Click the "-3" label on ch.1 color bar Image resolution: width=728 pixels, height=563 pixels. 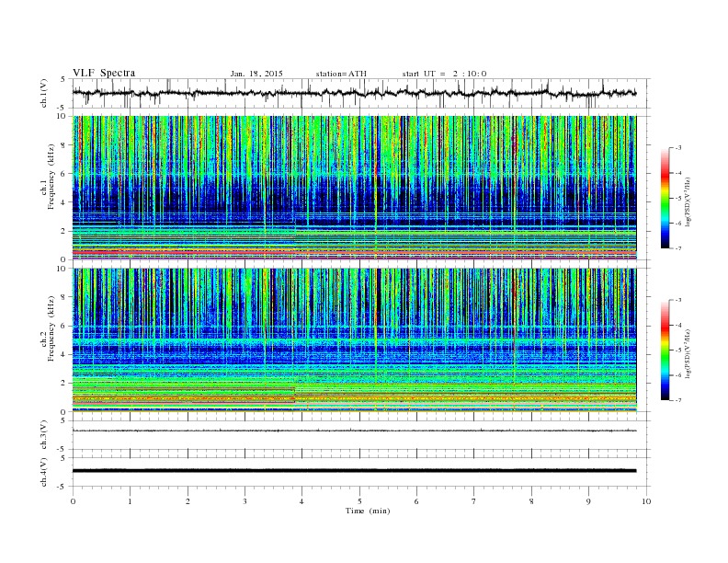(678, 148)
